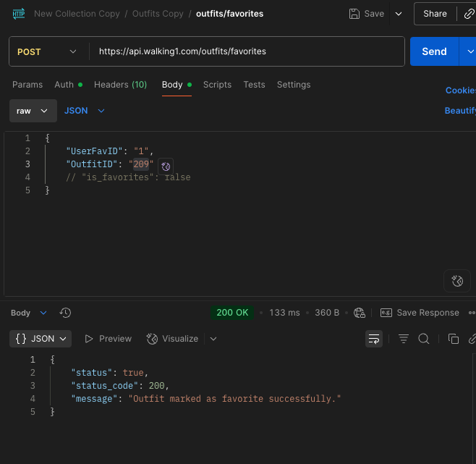Copy the response with copy icon
This screenshot has width=476, height=464.
454,339
